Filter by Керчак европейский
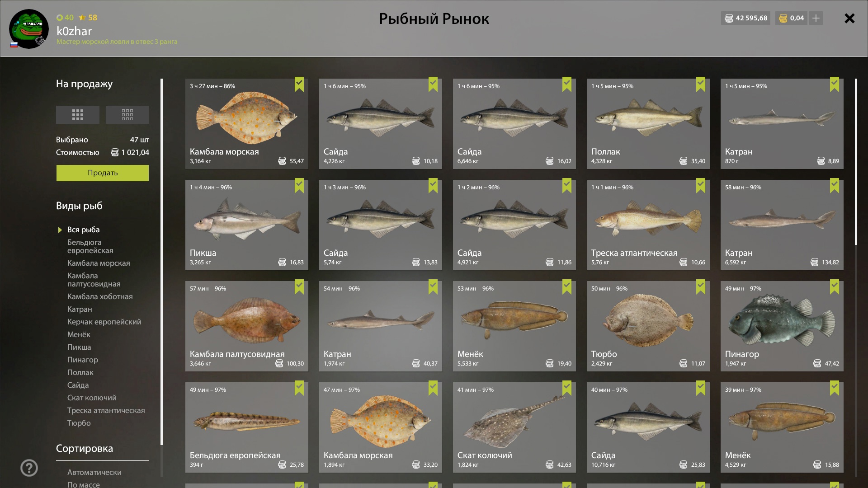868x488 pixels. tap(104, 322)
